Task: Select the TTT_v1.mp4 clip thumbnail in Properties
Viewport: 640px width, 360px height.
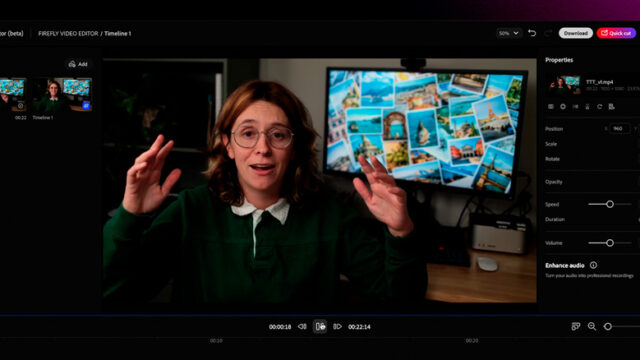Action: 565,85
